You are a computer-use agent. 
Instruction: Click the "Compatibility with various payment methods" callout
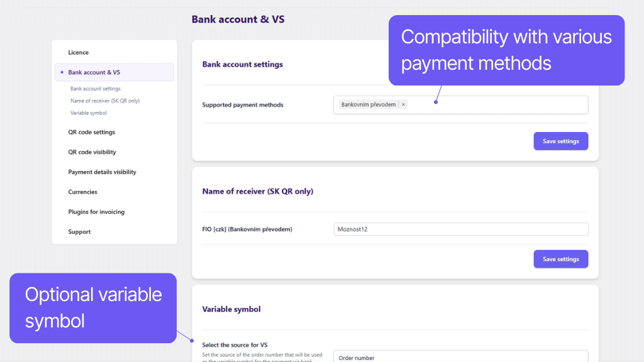[506, 50]
